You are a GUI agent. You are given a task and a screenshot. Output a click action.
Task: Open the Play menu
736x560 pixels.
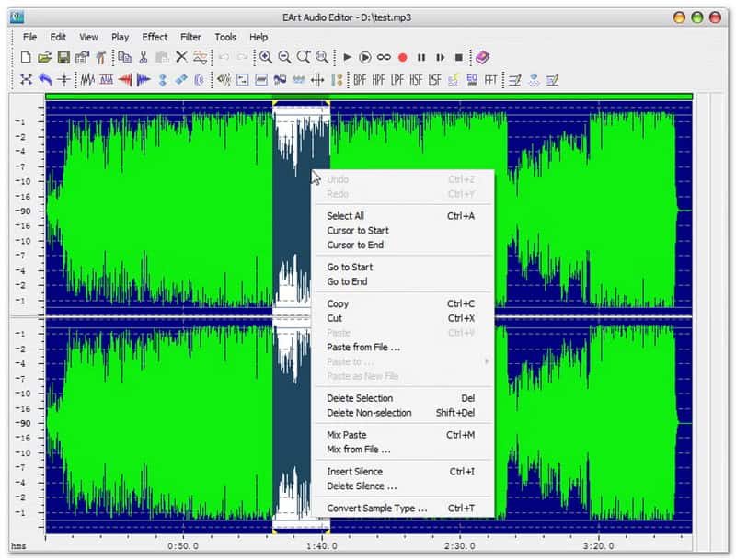coord(121,37)
